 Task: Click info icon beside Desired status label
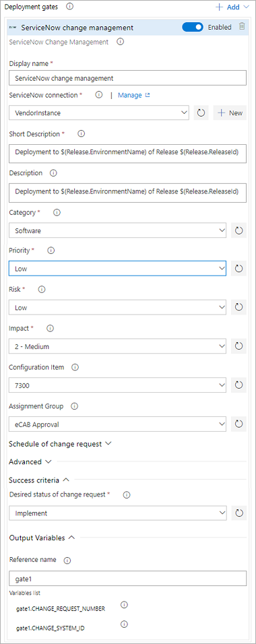click(127, 495)
